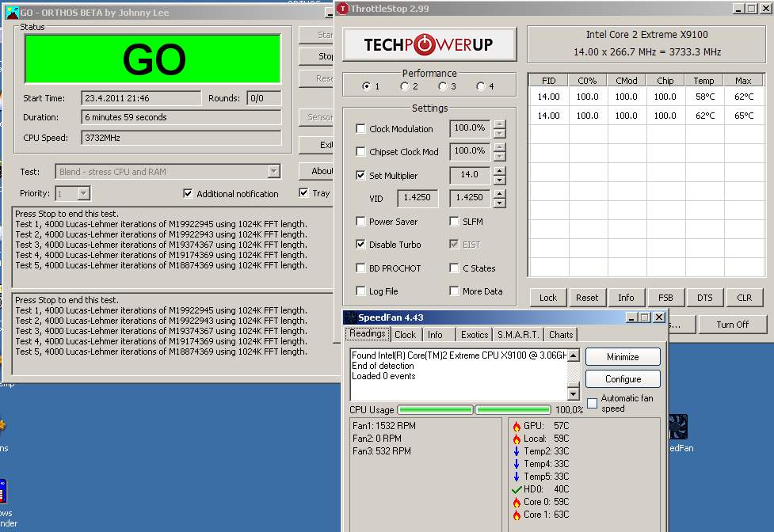
Task: Click the Temp4 blue down arrow icon
Action: coord(517,464)
